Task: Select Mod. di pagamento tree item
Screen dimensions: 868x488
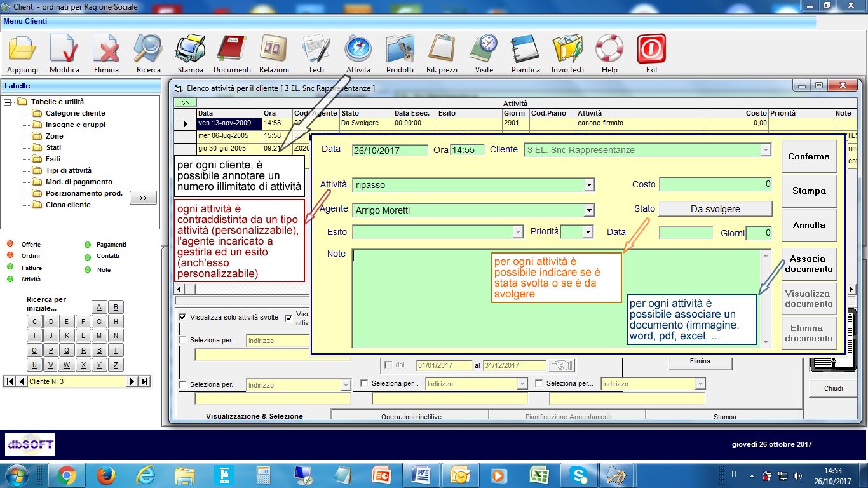Action: click(79, 182)
